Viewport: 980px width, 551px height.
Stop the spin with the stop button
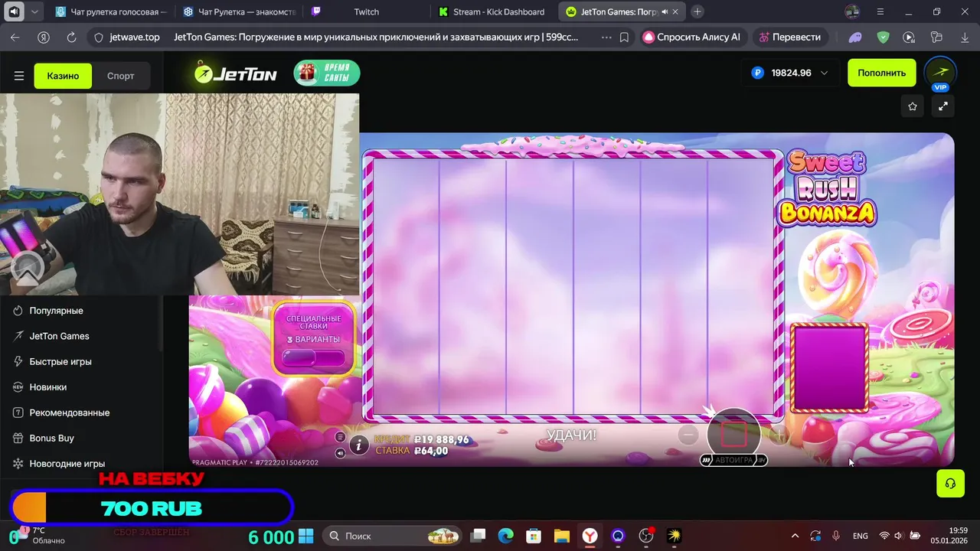(733, 434)
